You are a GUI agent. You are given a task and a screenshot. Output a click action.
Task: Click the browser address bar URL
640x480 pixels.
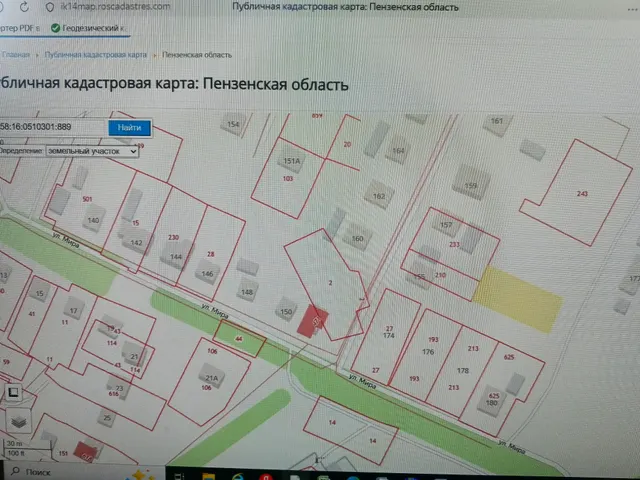point(116,7)
